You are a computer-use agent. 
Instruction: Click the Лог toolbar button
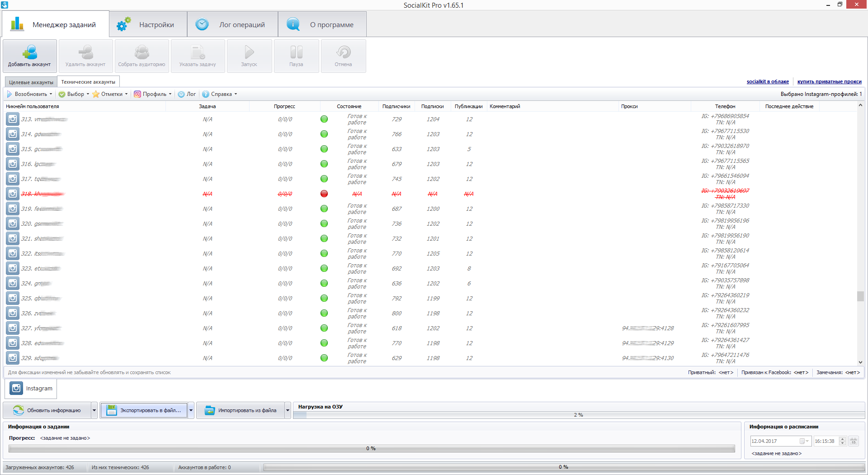click(187, 94)
